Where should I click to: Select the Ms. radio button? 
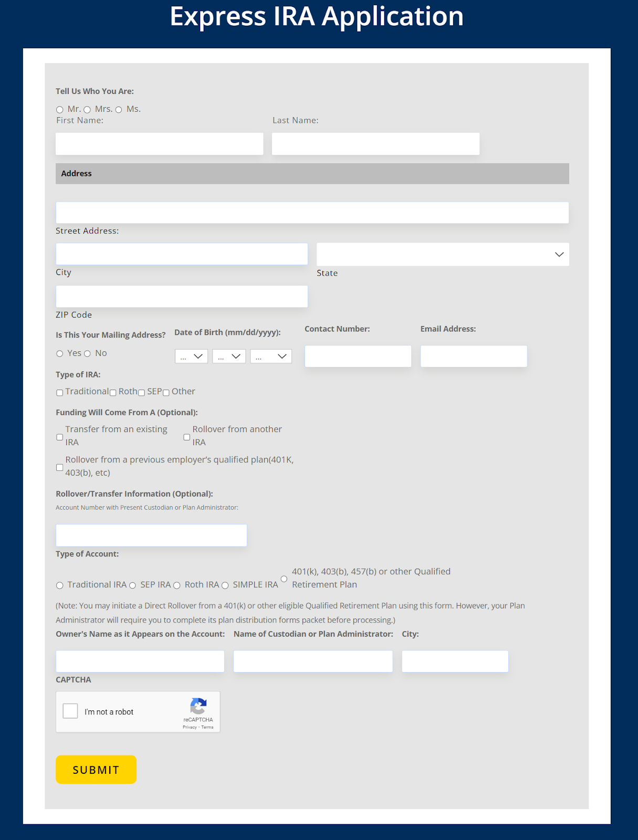click(x=119, y=110)
